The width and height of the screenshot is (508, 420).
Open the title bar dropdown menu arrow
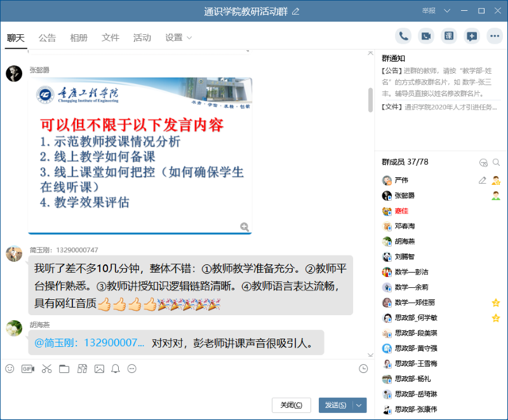447,11
